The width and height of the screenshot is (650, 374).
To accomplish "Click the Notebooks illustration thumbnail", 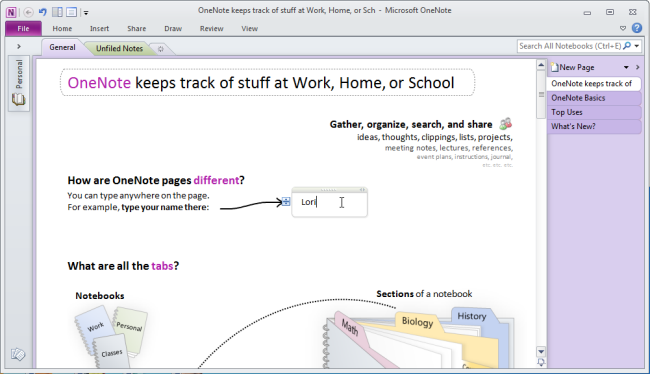I will [x=111, y=337].
